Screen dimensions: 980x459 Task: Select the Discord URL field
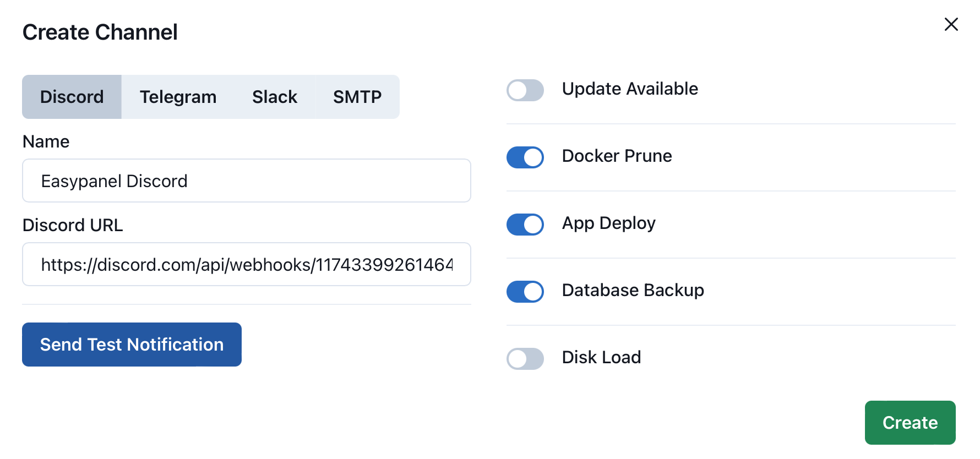[246, 264]
